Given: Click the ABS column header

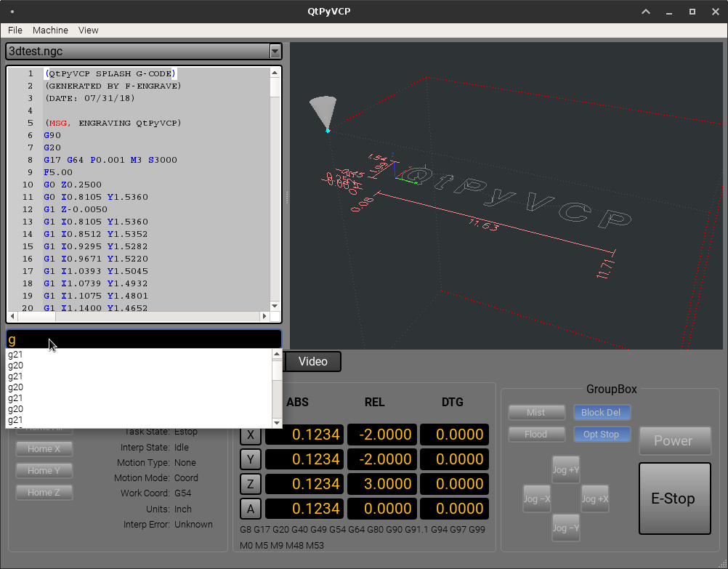Looking at the screenshot, I should 298,403.
